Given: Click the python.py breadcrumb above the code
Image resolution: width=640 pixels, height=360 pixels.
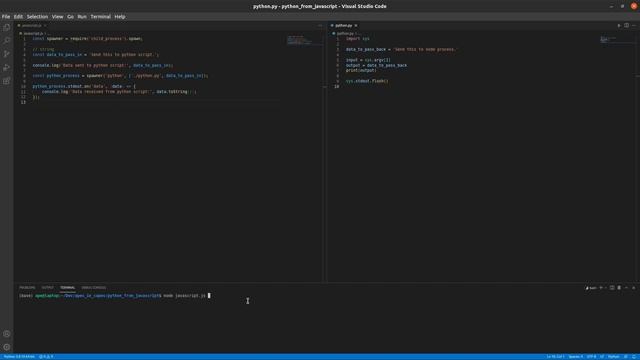Looking at the screenshot, I should [345, 33].
